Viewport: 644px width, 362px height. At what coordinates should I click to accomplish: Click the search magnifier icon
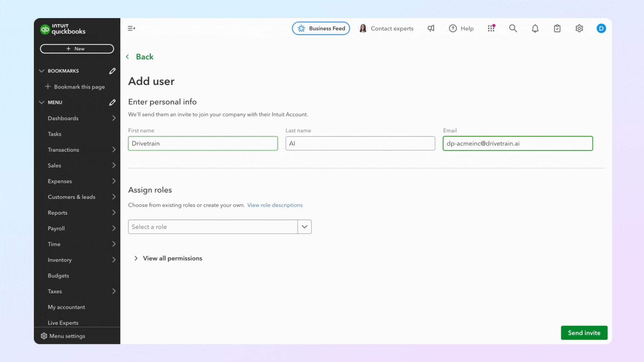[513, 28]
